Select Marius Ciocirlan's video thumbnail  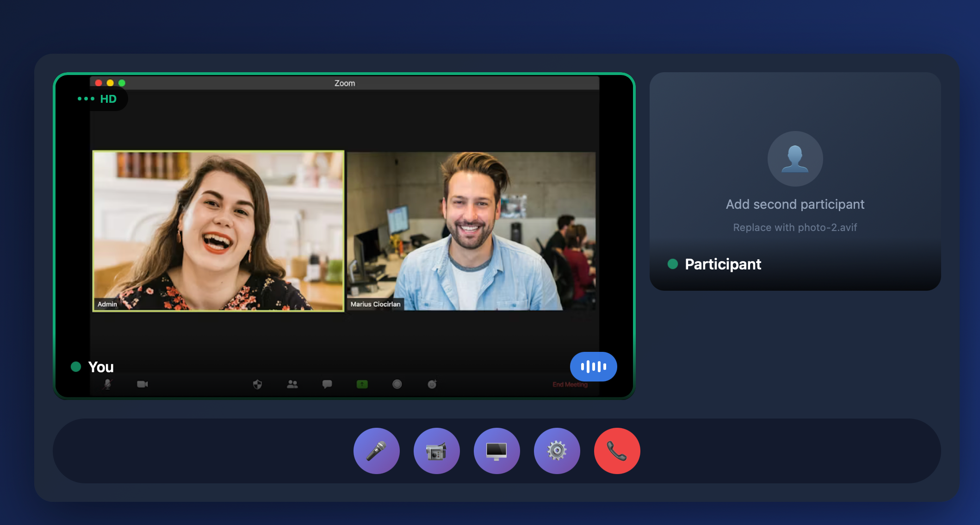coord(471,231)
